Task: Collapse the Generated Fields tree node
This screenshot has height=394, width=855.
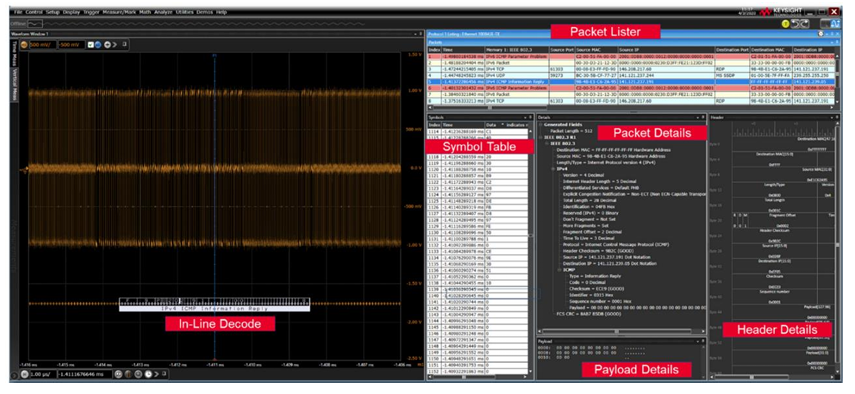Action: [x=540, y=125]
